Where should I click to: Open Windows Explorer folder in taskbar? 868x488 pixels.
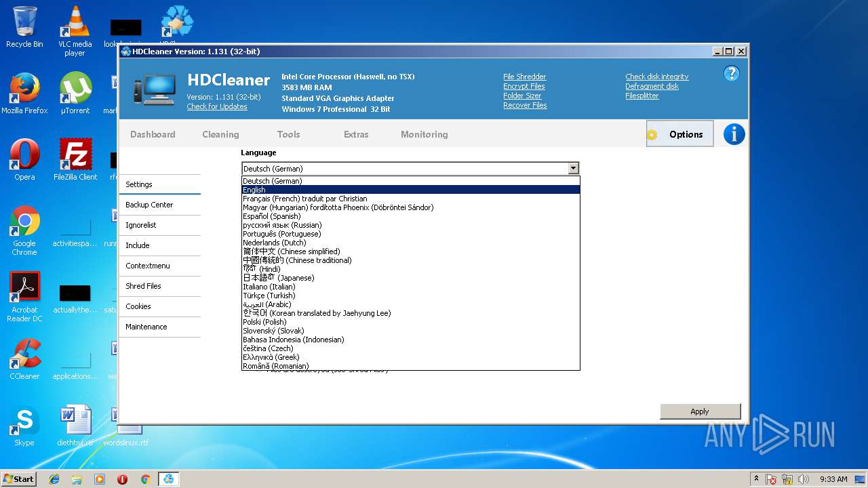(x=77, y=479)
